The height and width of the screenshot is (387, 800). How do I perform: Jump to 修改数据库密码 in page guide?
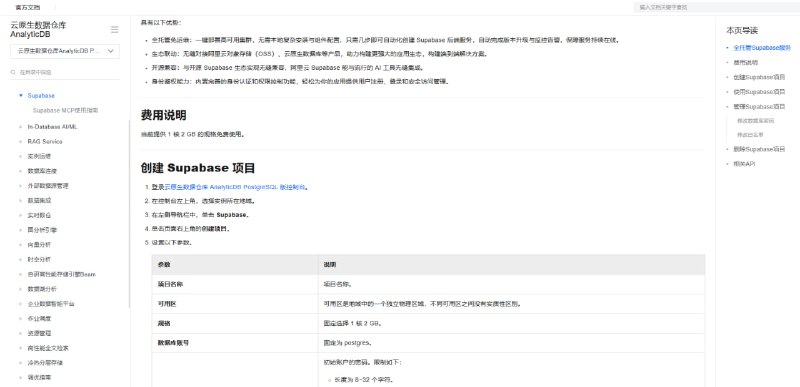(x=756, y=121)
